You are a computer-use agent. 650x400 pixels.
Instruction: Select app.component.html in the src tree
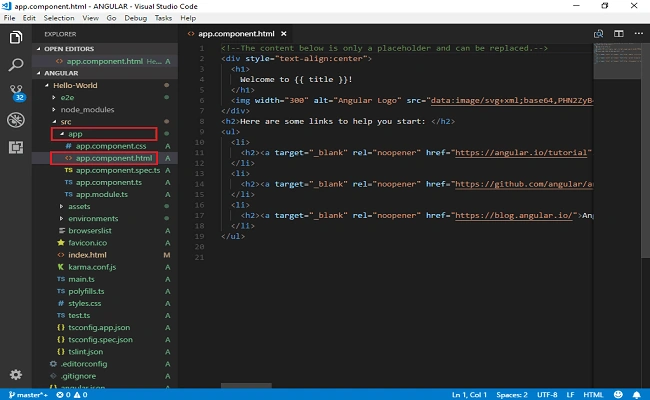click(105, 158)
